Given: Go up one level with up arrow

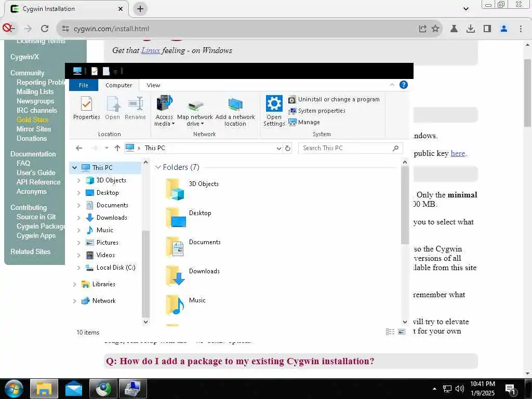Looking at the screenshot, I should click(117, 148).
